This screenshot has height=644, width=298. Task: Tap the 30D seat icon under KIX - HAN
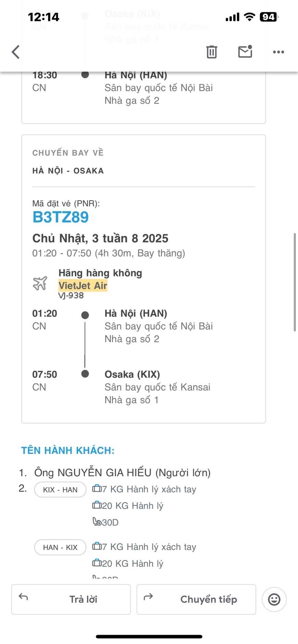point(97,522)
